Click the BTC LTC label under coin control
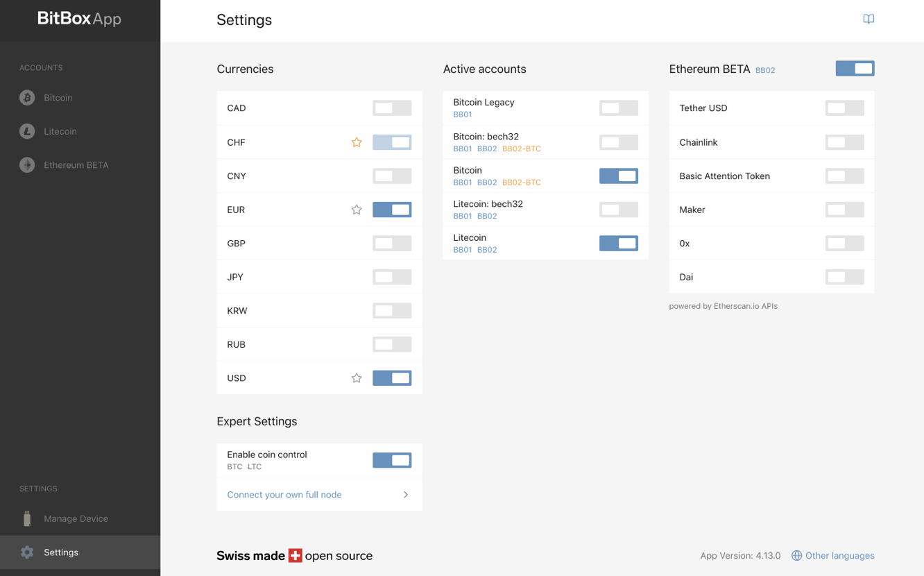924x576 pixels. [244, 467]
